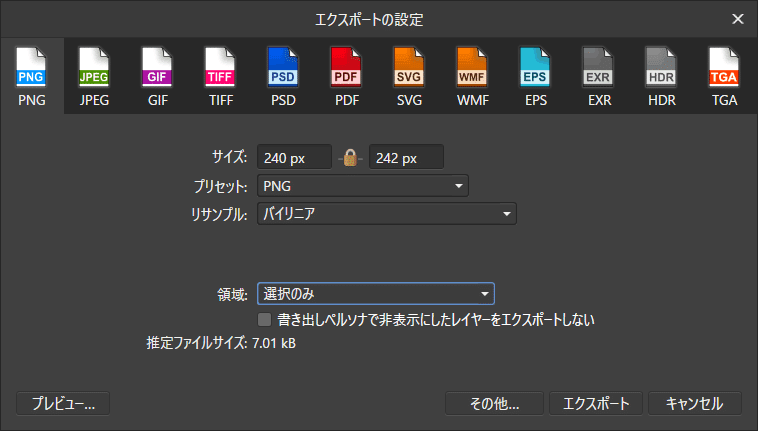758x431 pixels.
Task: Pick the TIFF export format
Action: point(220,76)
